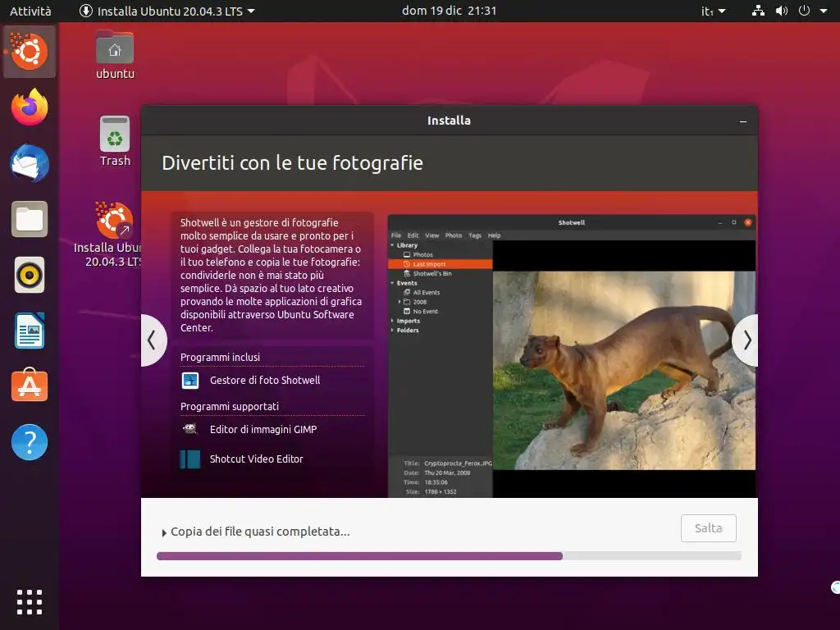840x630 pixels.
Task: Open LibreOffice Writer from the dock
Action: pyautogui.click(x=30, y=331)
